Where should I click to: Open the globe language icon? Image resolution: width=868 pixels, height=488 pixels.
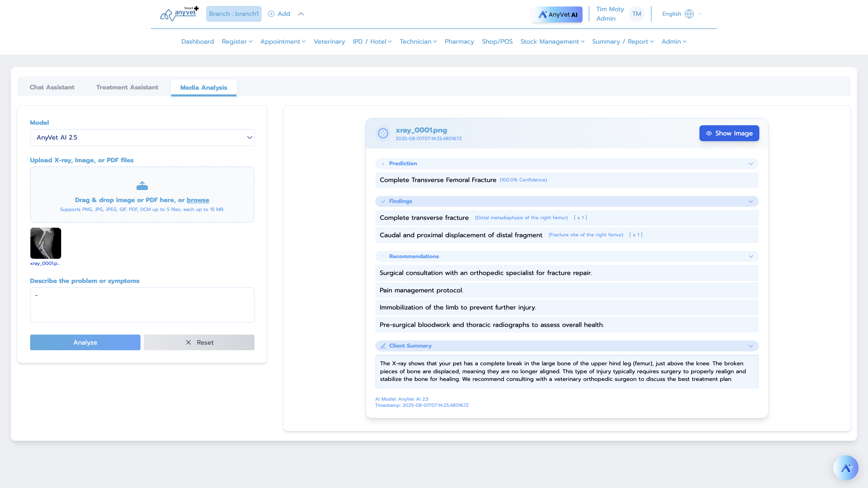point(689,14)
